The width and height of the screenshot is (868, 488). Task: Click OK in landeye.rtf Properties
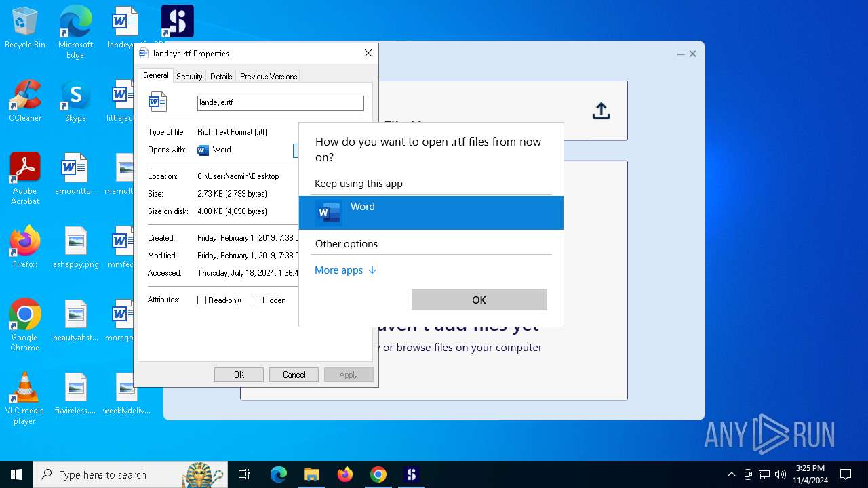point(239,375)
